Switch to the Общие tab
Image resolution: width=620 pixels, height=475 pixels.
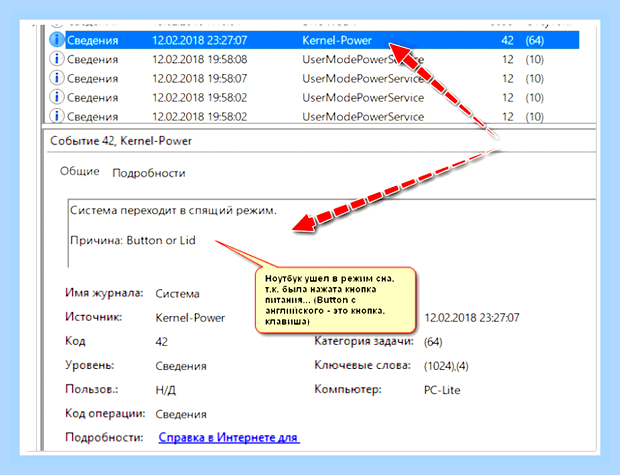79,171
